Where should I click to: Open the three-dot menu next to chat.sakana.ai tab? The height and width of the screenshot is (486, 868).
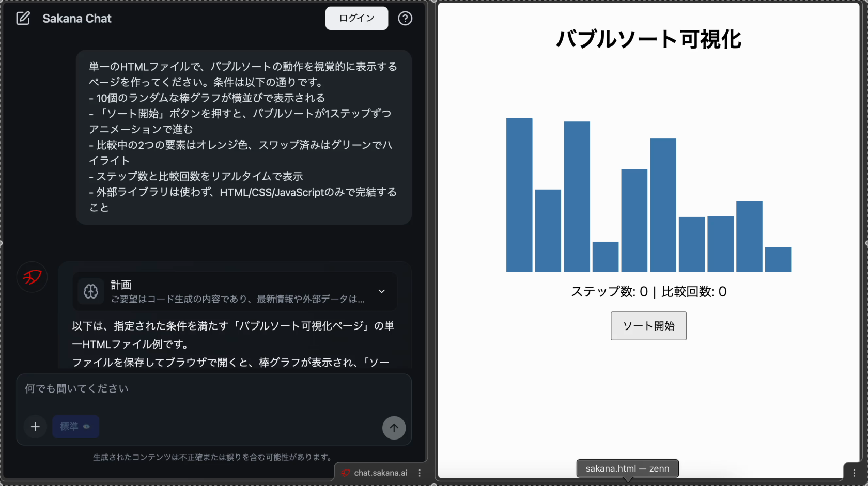420,473
